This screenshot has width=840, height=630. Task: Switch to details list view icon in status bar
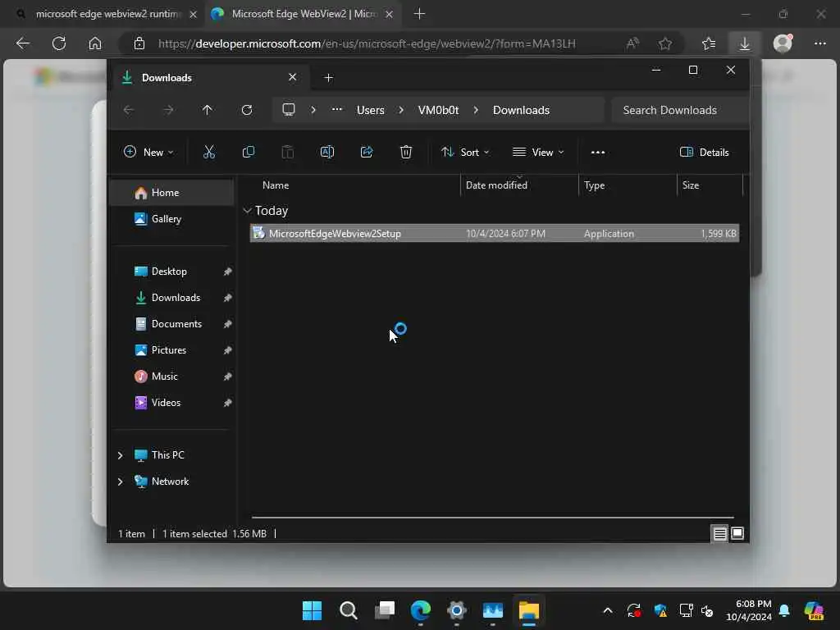click(x=719, y=533)
